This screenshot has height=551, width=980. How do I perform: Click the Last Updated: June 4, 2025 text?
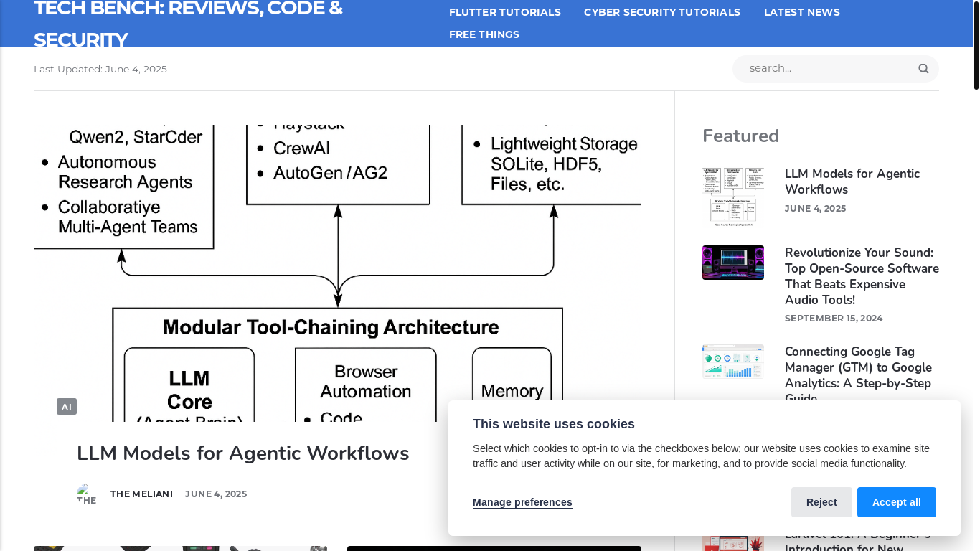tap(100, 69)
